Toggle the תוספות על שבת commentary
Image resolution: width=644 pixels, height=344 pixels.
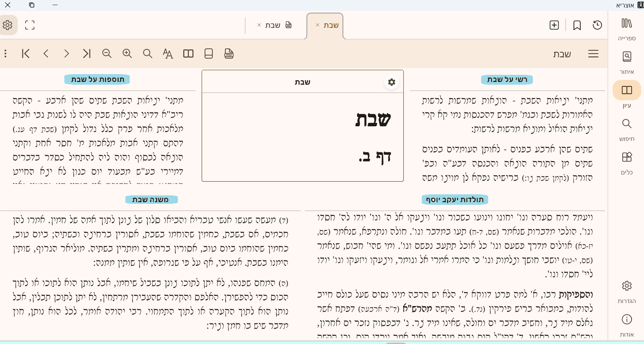97,79
